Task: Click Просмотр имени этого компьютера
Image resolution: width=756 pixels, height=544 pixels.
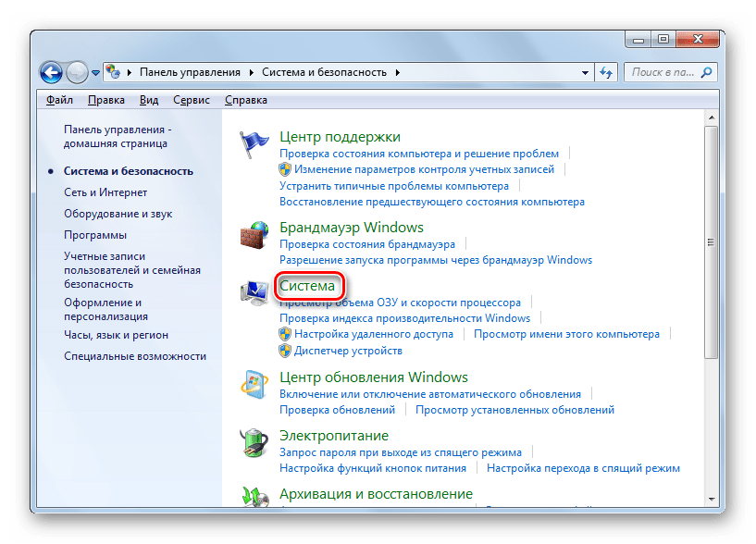Action: point(566,334)
